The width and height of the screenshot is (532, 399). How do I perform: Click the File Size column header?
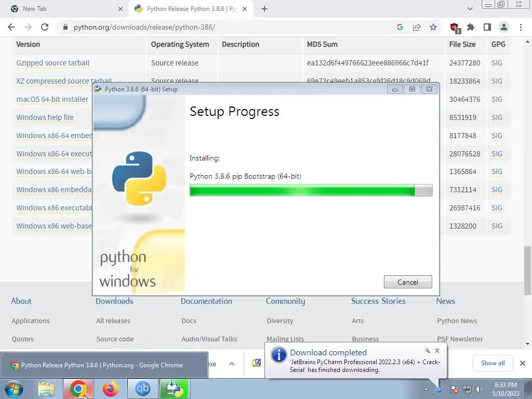[462, 45]
